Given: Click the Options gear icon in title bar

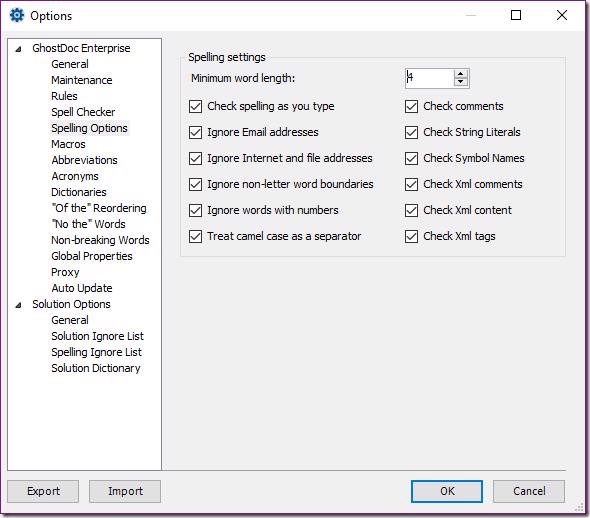Looking at the screenshot, I should click(x=17, y=15).
